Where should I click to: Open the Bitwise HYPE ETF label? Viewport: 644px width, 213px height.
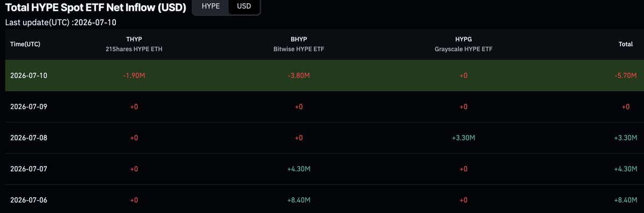point(299,49)
